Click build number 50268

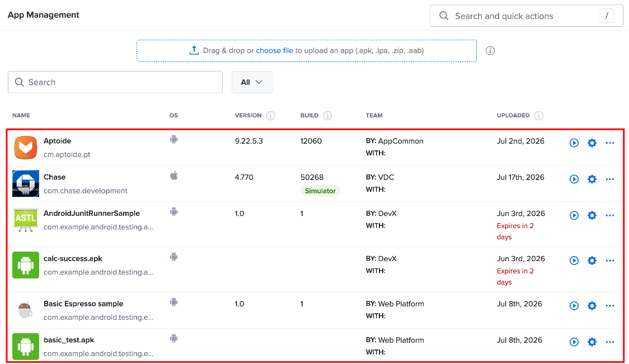(x=312, y=177)
